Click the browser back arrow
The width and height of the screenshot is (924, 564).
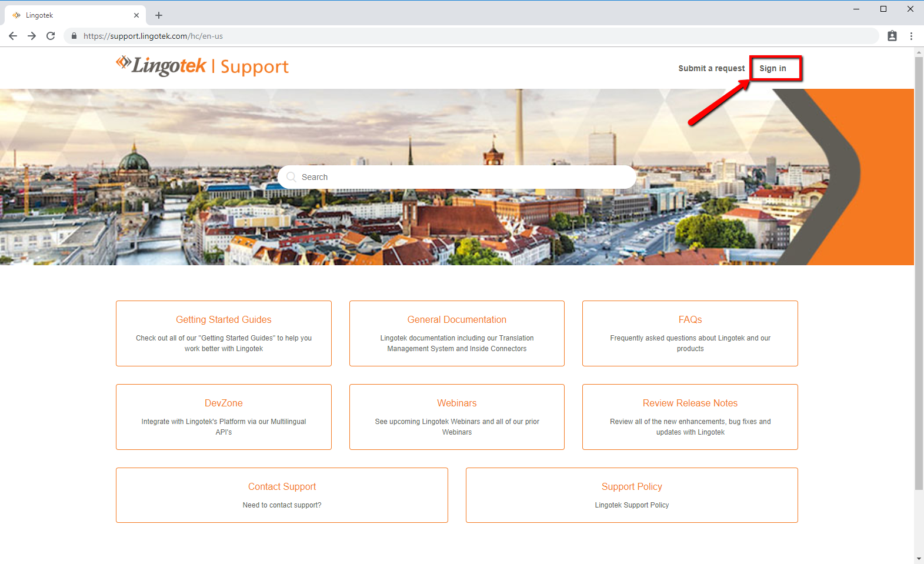(13, 36)
